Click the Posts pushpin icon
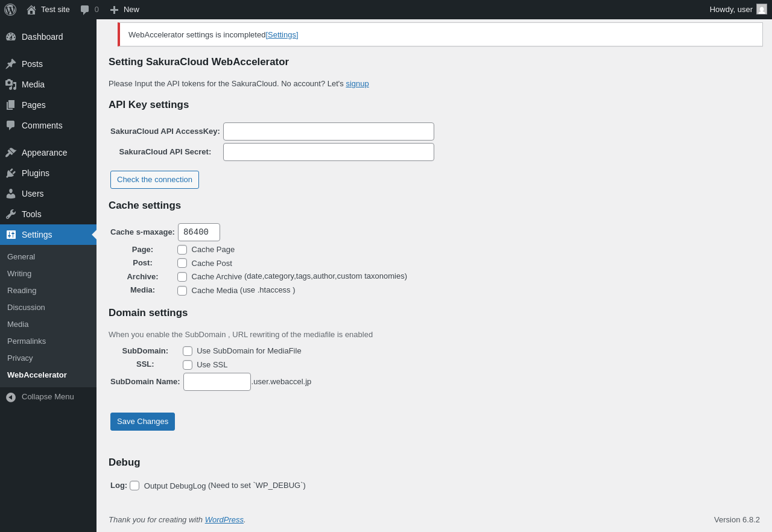Screen dimensions: 772x532 [x=11, y=64]
